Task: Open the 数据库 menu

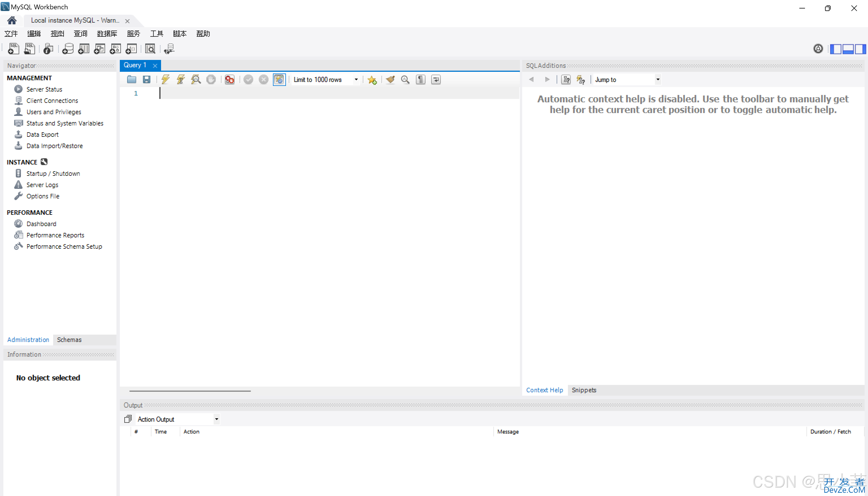Action: pos(107,33)
